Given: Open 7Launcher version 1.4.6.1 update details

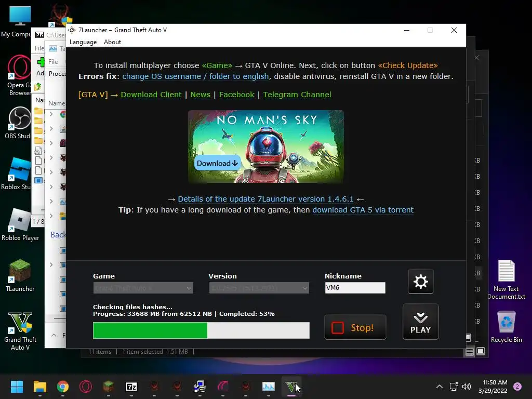Looking at the screenshot, I should click(265, 199).
